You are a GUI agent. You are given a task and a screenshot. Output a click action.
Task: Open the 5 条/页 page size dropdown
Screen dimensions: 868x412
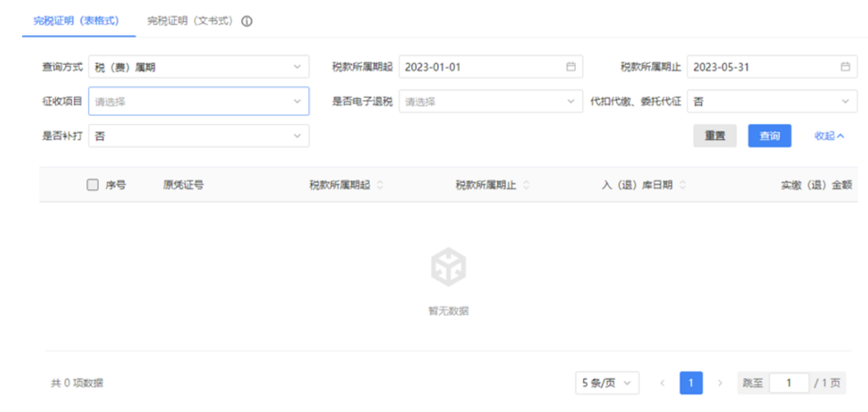[x=607, y=383]
